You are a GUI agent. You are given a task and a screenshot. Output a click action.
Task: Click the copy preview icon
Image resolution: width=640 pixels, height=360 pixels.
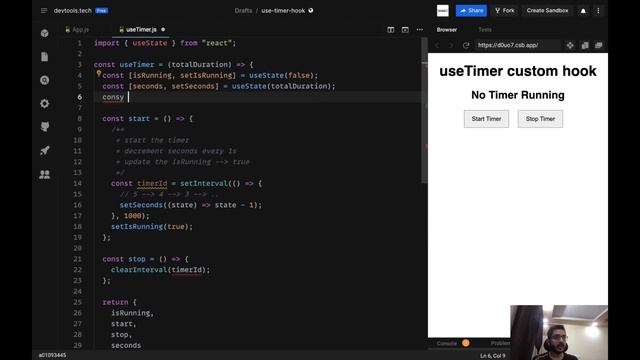coord(584,45)
